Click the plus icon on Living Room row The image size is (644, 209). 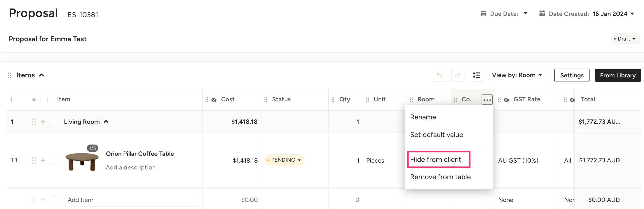(43, 122)
